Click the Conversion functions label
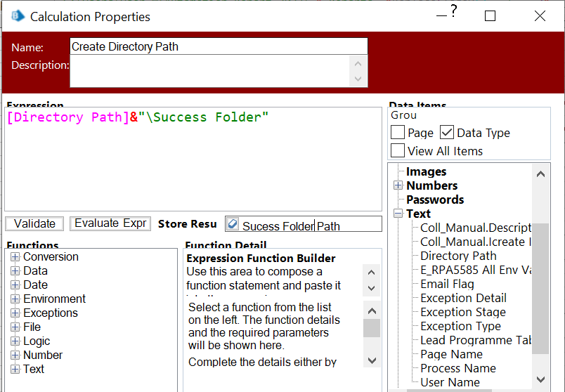 tap(51, 257)
